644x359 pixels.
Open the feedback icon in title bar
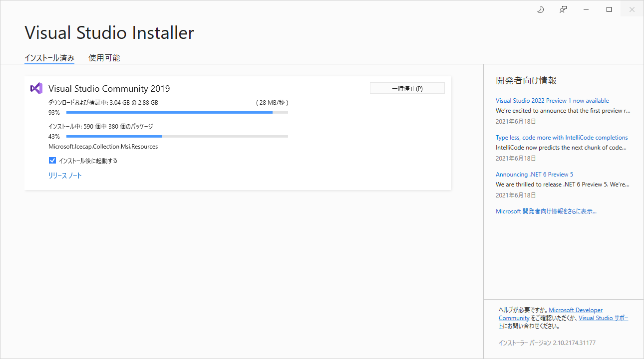563,9
